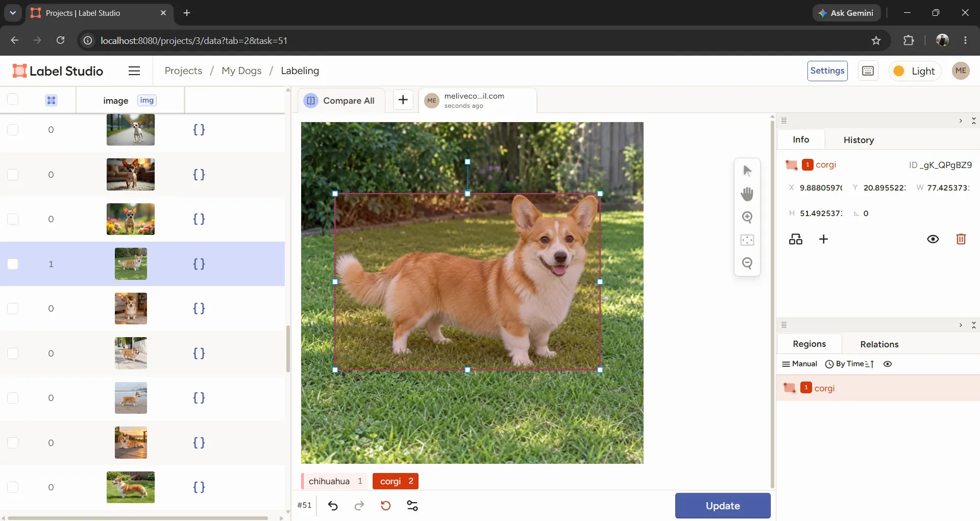Toggle visibility of all regions
The width and height of the screenshot is (980, 521).
pos(888,364)
